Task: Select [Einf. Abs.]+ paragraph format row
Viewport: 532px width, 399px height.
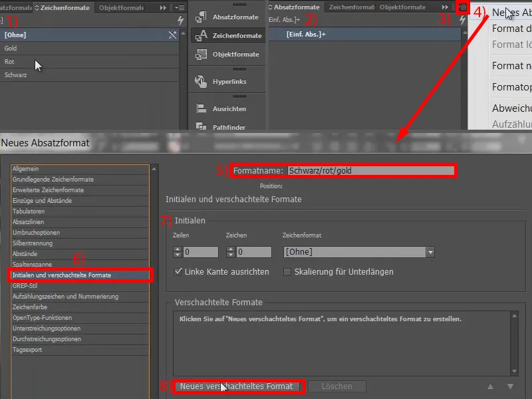Action: tap(364, 35)
